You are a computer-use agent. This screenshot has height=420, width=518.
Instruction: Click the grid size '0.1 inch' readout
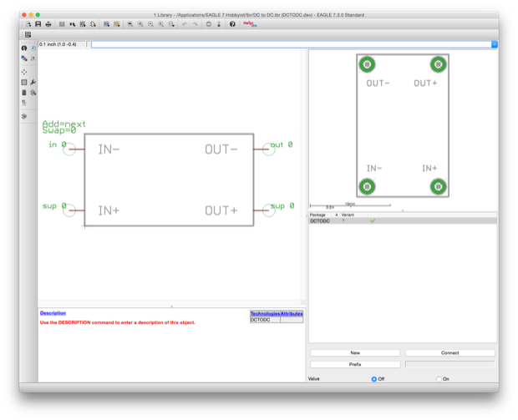[x=58, y=44]
